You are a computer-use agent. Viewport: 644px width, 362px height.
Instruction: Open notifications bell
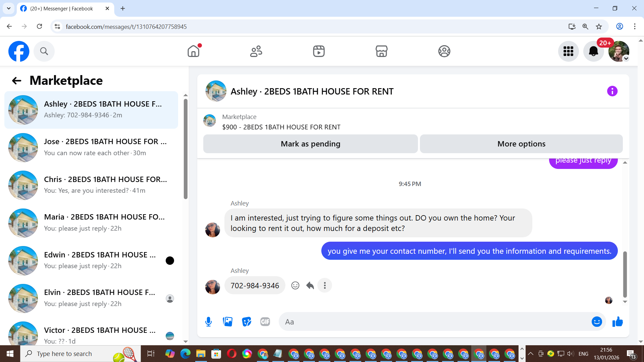(593, 51)
